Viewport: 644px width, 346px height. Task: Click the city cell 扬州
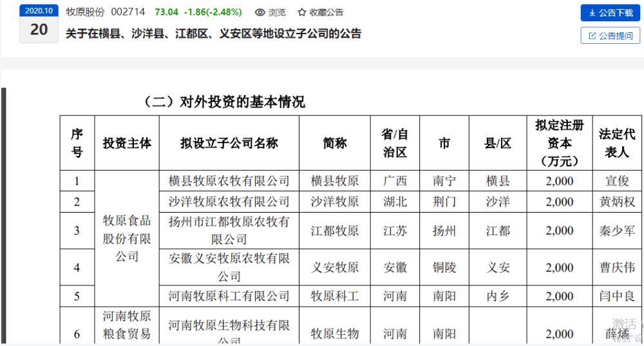(444, 231)
